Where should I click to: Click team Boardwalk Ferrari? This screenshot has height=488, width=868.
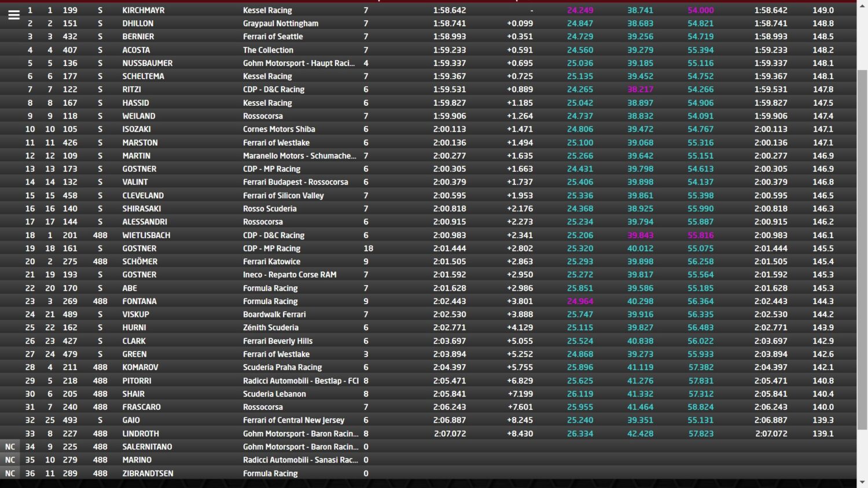[x=274, y=315]
